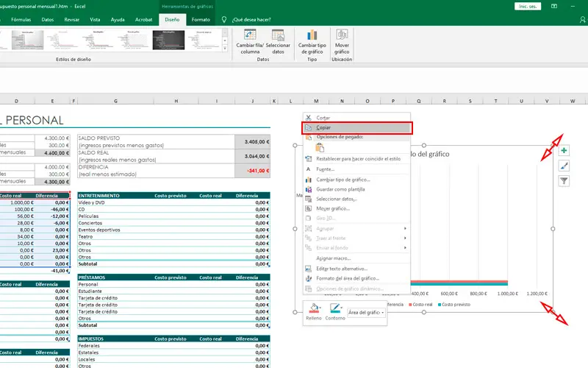Click the Mover gráfico ribbon icon
Viewport: 588px width, 368px height.
tap(342, 35)
